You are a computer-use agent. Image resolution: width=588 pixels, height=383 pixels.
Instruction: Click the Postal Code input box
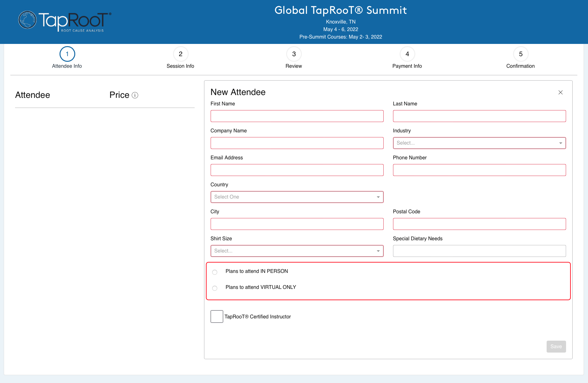tap(479, 224)
